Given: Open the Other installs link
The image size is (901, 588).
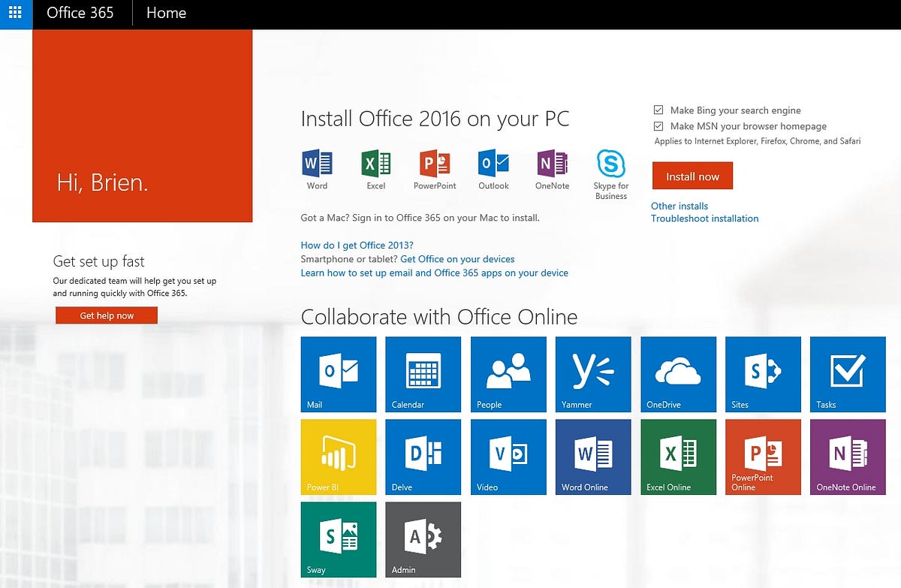Looking at the screenshot, I should pyautogui.click(x=680, y=206).
